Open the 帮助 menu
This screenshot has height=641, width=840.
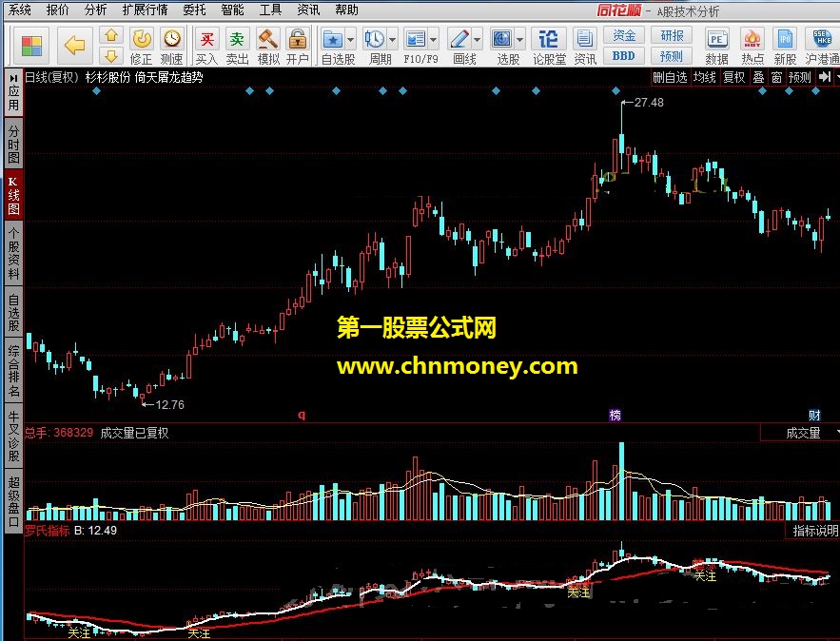(346, 10)
